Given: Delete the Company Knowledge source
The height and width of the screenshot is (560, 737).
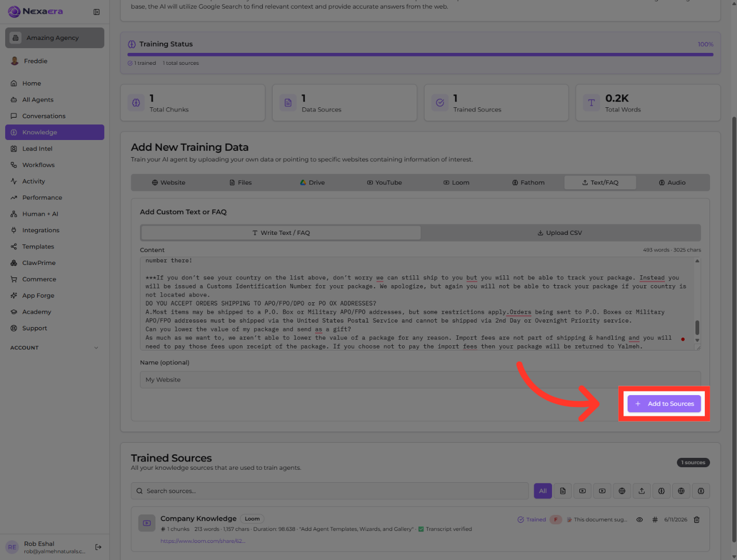Looking at the screenshot, I should point(697,520).
